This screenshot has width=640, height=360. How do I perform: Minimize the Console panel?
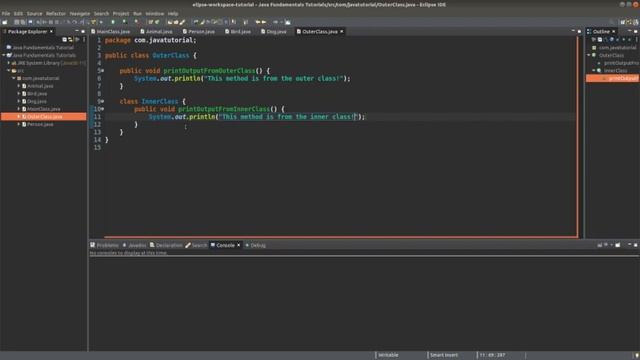click(x=629, y=245)
